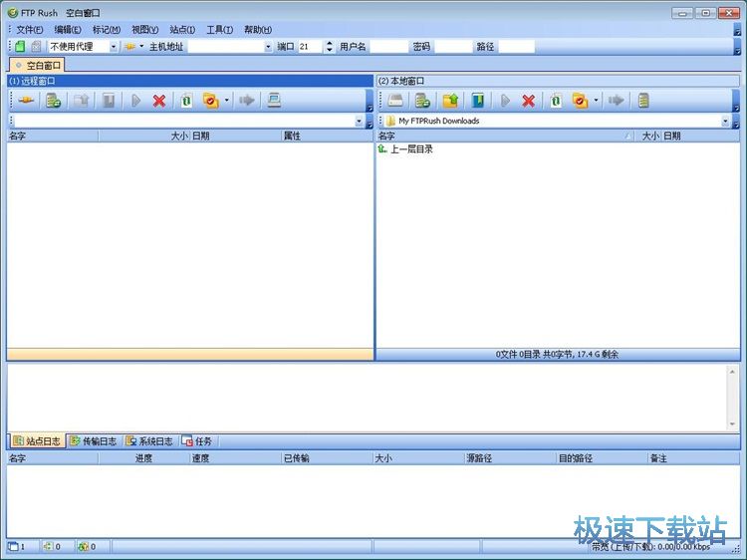Click the remote pane transfer arrow icon
The width and height of the screenshot is (747, 560).
[246, 101]
